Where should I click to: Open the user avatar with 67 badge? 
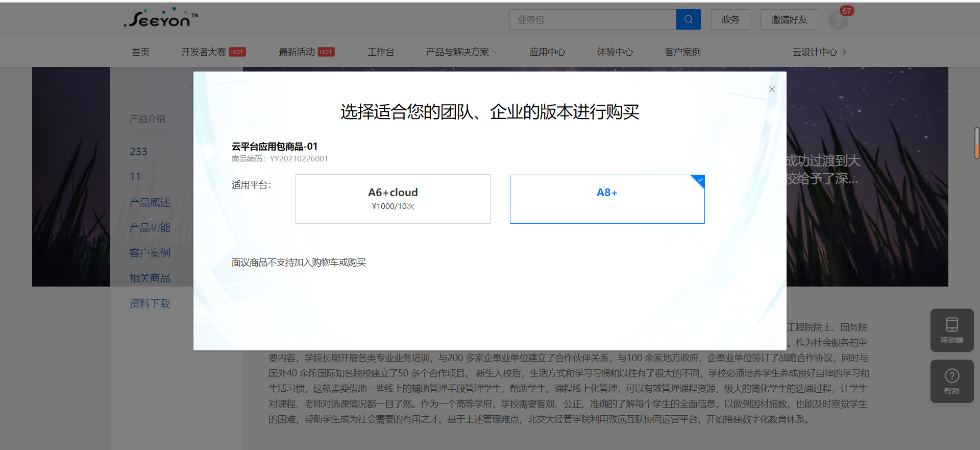[839, 20]
